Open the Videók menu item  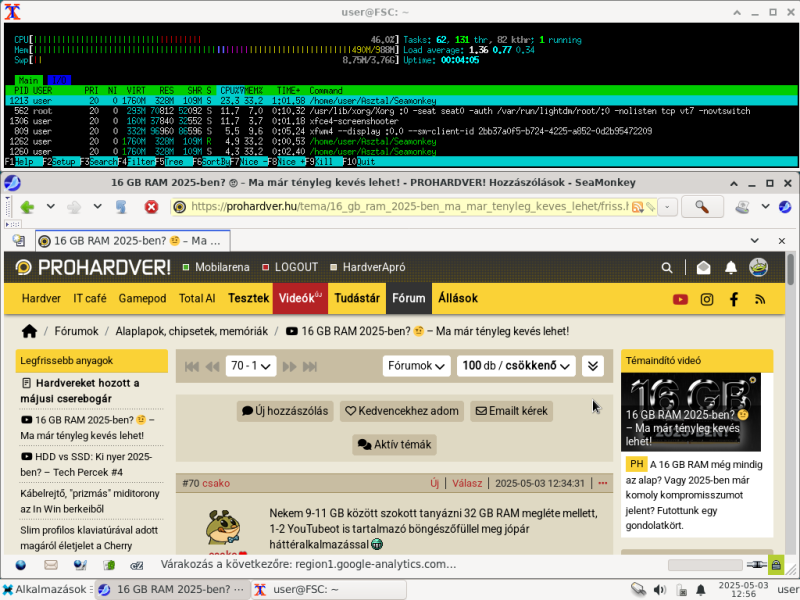(x=300, y=298)
